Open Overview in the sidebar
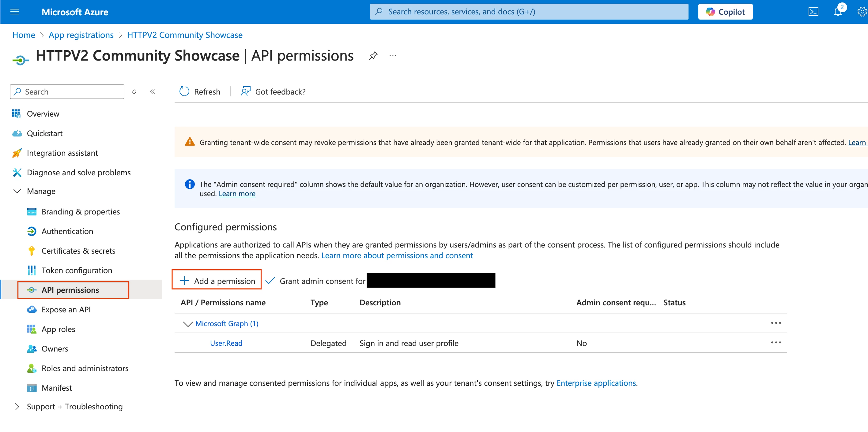The height and width of the screenshot is (432, 868). click(x=43, y=114)
